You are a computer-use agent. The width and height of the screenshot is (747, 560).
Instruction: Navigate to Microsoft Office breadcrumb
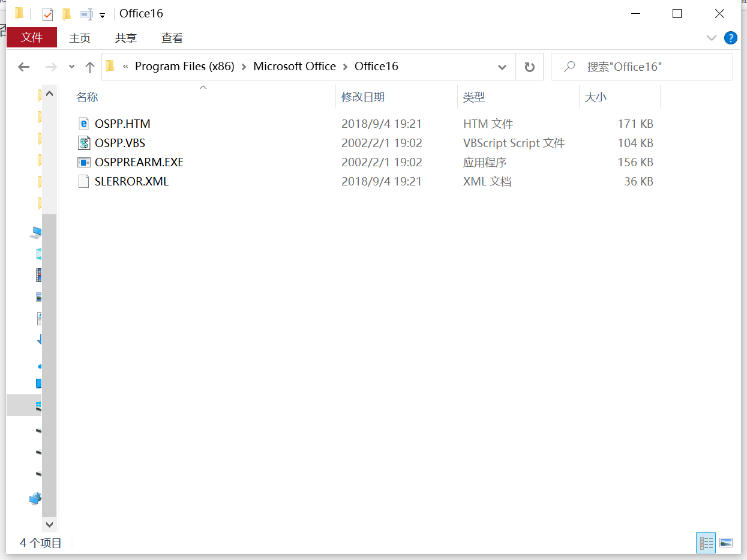click(295, 67)
